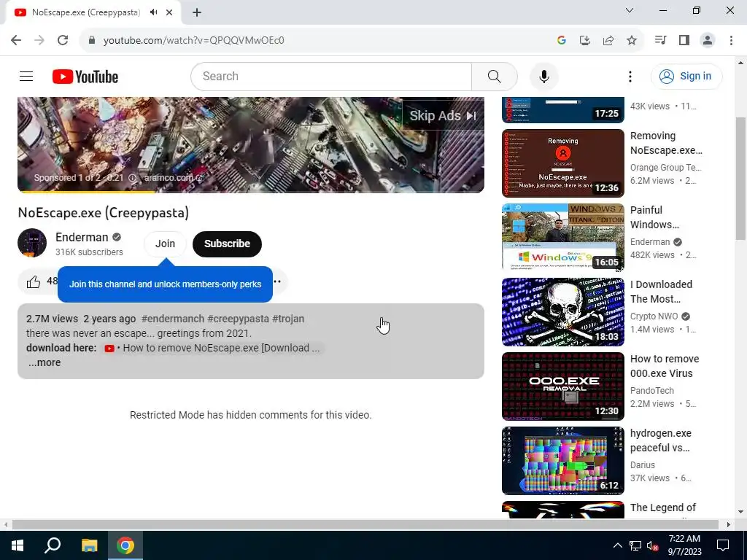
Task: Click the 'Removing NoEscape.exe' title
Action: [x=665, y=143]
